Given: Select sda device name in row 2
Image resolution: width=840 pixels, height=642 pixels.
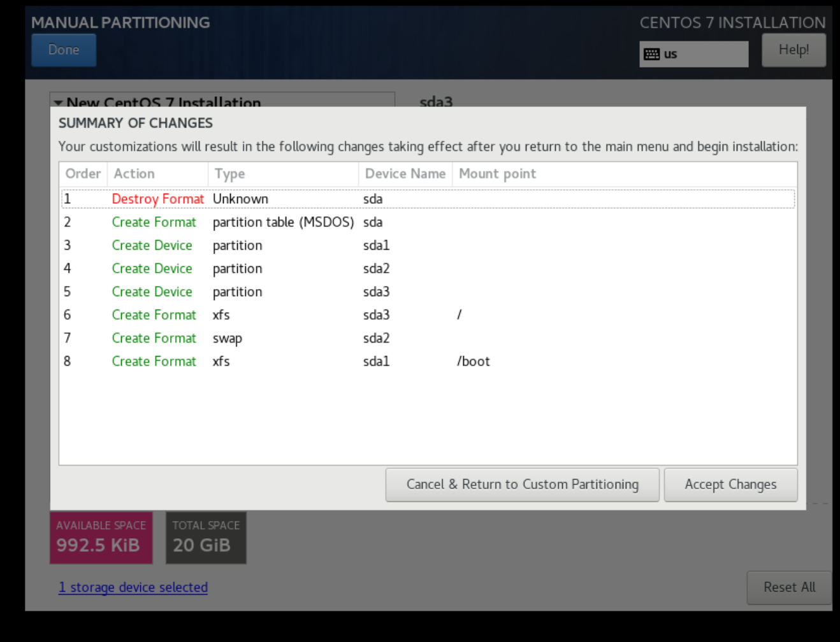Looking at the screenshot, I should pyautogui.click(x=373, y=222).
